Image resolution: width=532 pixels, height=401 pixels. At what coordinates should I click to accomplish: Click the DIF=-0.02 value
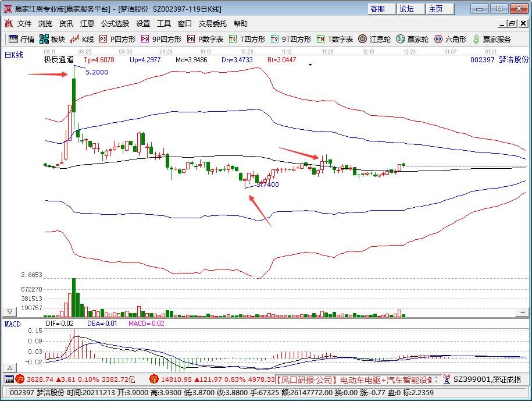[60, 324]
